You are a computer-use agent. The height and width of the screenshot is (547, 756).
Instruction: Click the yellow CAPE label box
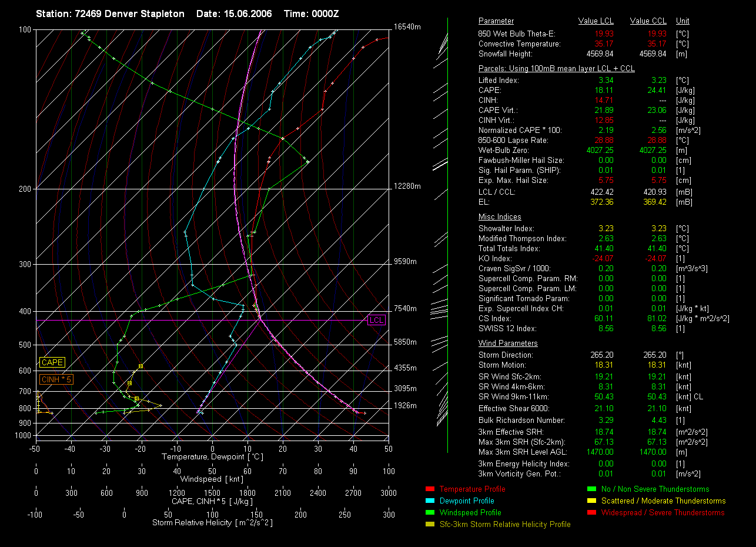[x=52, y=363]
